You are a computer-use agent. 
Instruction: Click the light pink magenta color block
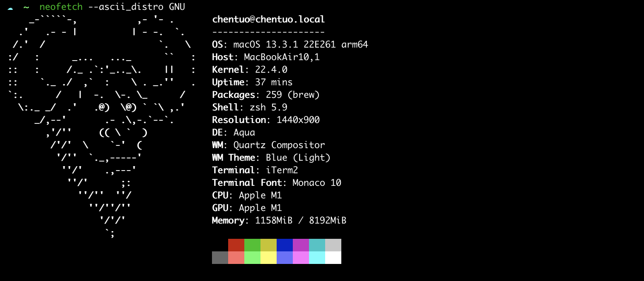301,258
